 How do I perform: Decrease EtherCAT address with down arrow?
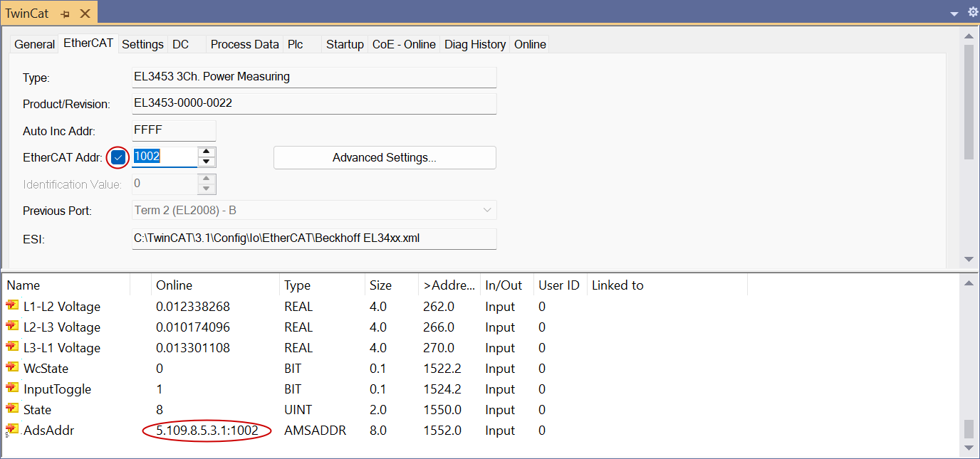click(x=207, y=162)
